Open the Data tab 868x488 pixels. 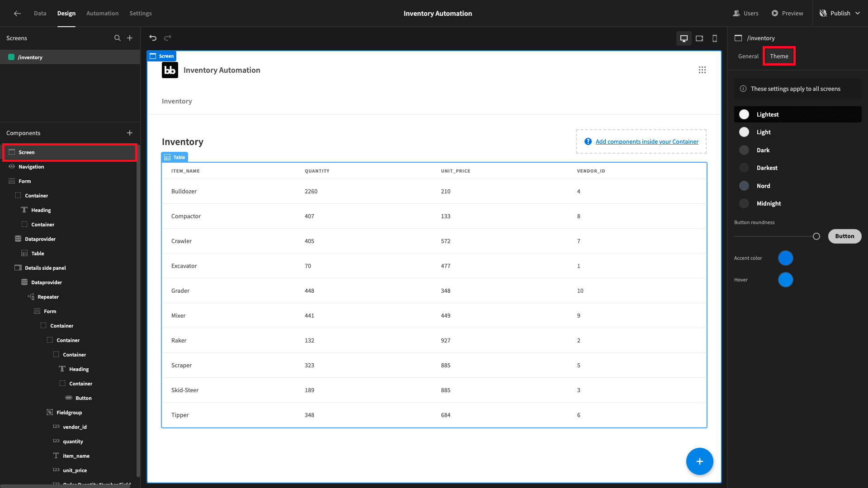pos(40,13)
